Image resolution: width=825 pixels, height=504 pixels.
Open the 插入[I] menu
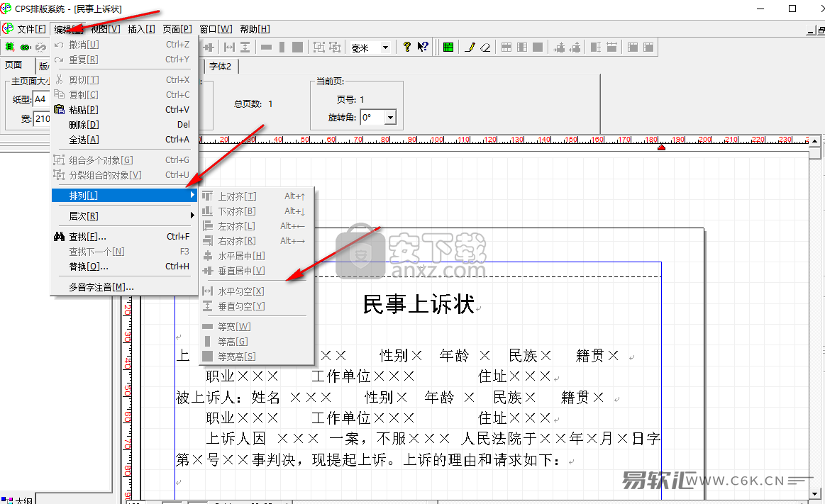point(141,29)
